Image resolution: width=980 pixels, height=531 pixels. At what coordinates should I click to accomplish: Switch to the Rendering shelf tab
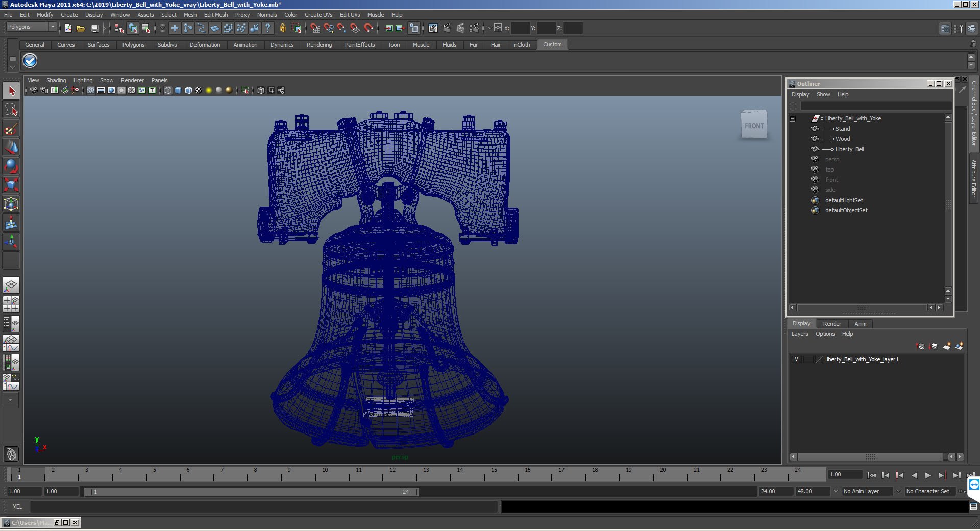click(319, 45)
